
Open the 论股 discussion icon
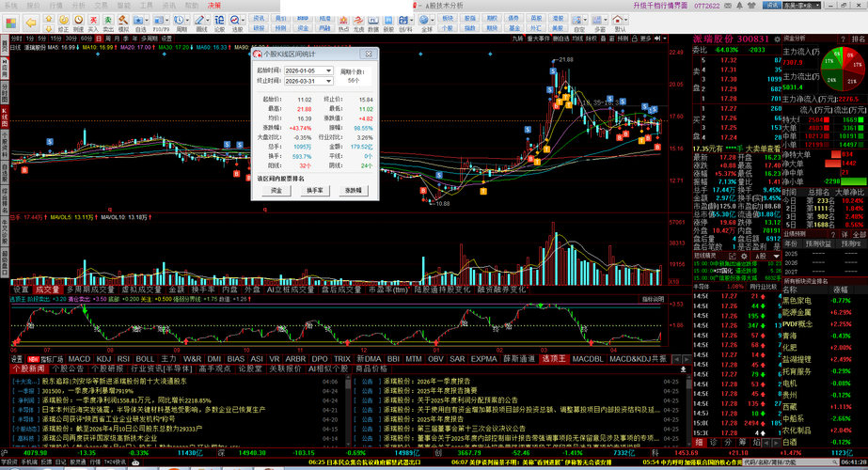(219, 23)
